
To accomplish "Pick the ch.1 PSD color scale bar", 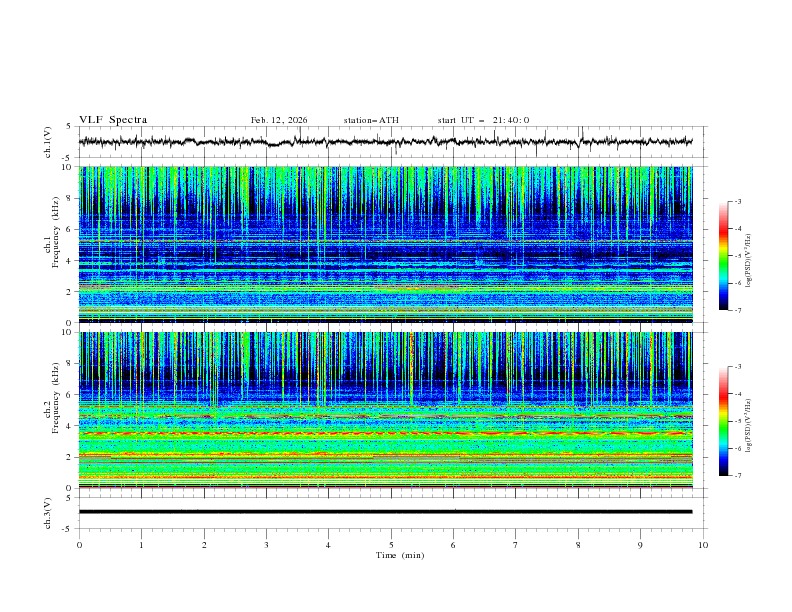I will pyautogui.click(x=723, y=255).
